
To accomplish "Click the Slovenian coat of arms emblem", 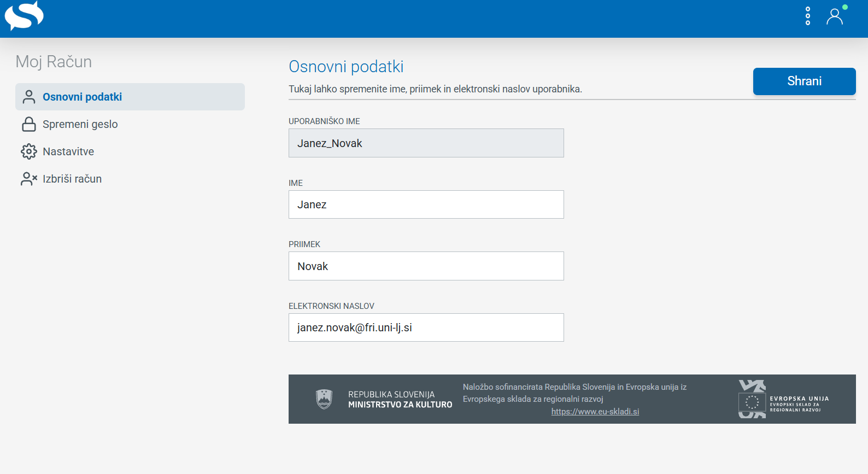I will (x=324, y=399).
